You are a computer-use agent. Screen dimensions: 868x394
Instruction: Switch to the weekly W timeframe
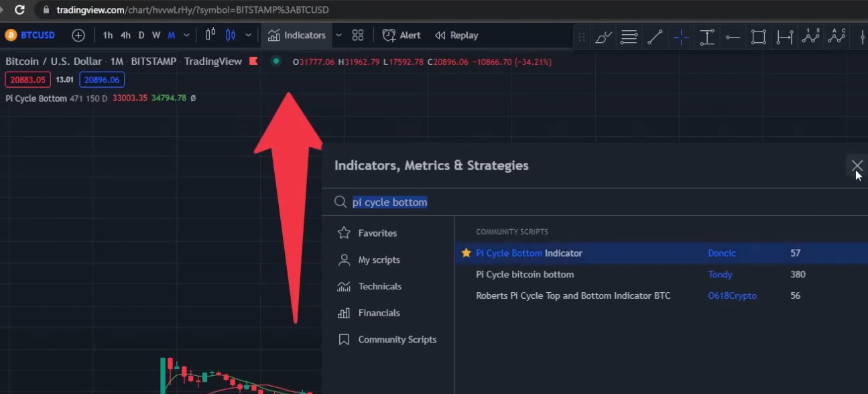[x=156, y=36]
